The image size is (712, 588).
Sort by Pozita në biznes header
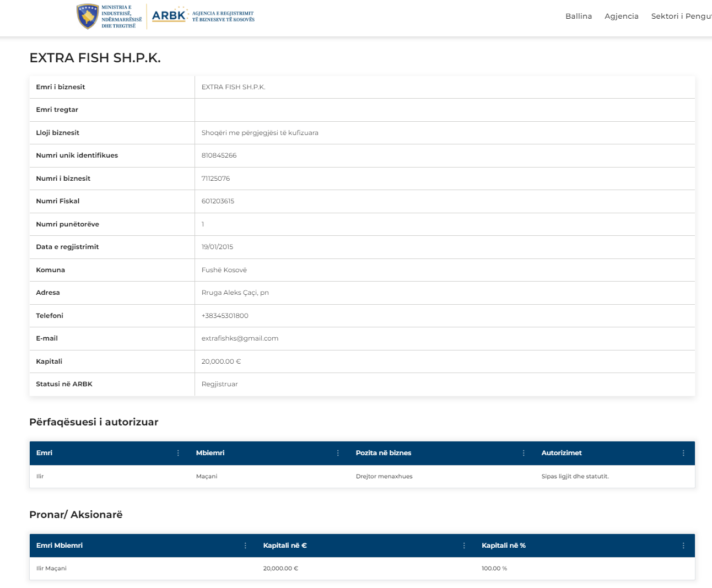point(384,453)
